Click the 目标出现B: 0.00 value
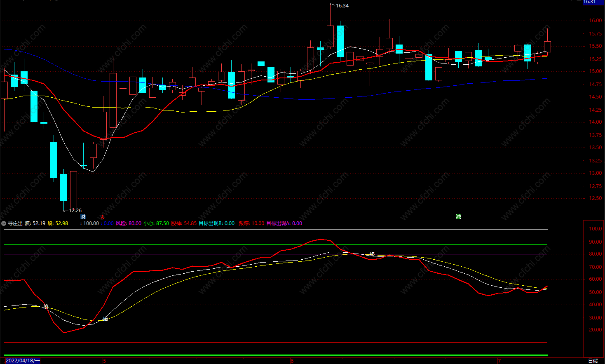Viewport: 605px width, 364px height. pos(217,223)
